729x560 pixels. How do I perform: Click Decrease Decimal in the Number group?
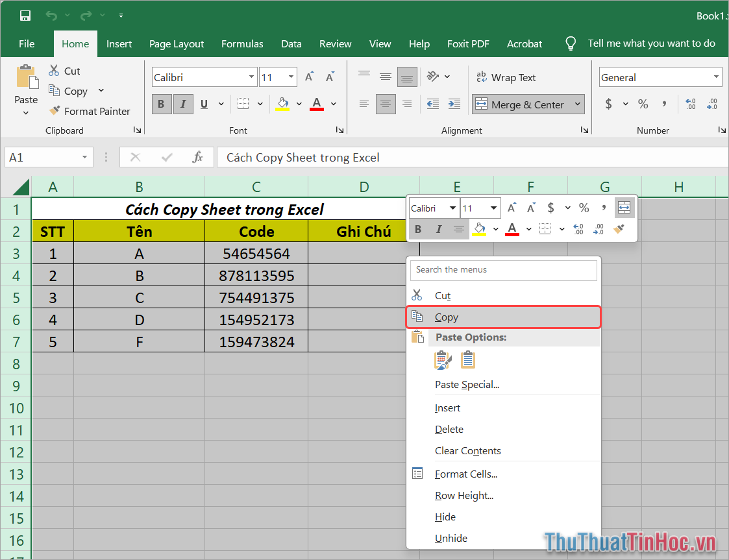coord(712,104)
